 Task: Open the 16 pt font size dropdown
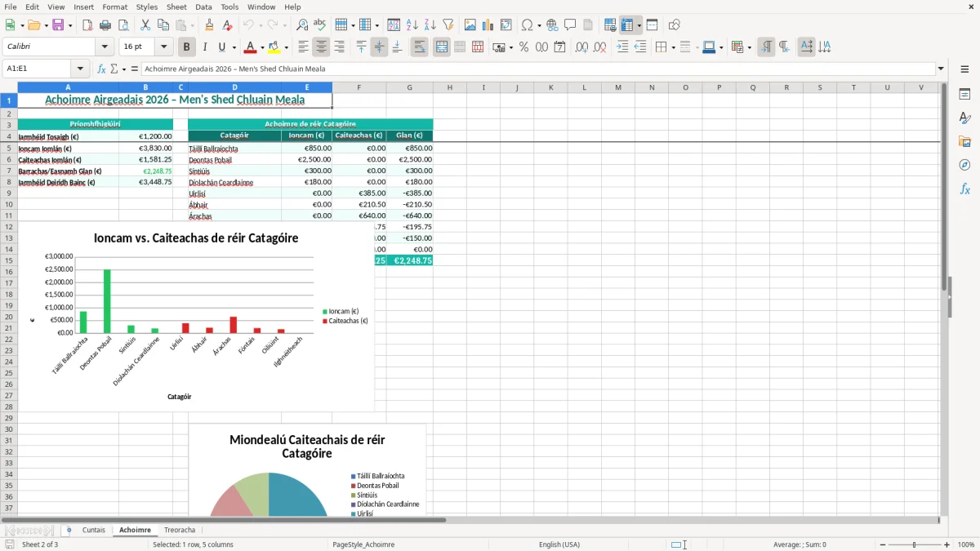point(163,47)
